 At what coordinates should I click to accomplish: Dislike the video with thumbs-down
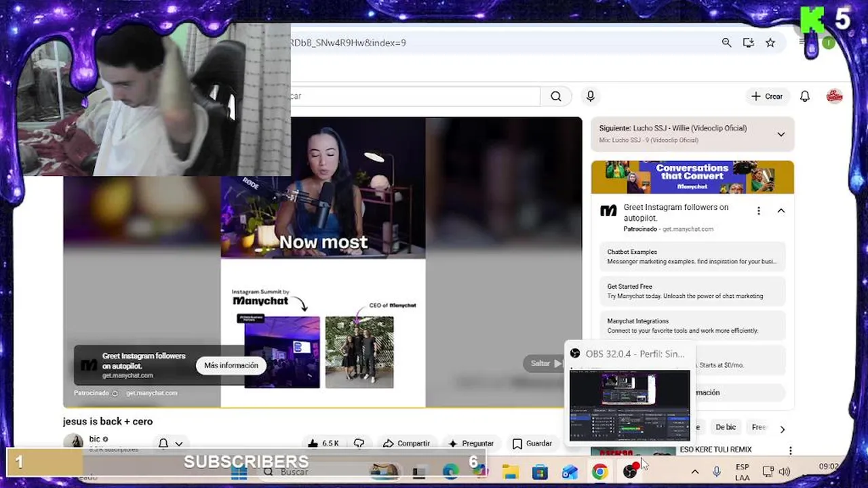point(359,443)
